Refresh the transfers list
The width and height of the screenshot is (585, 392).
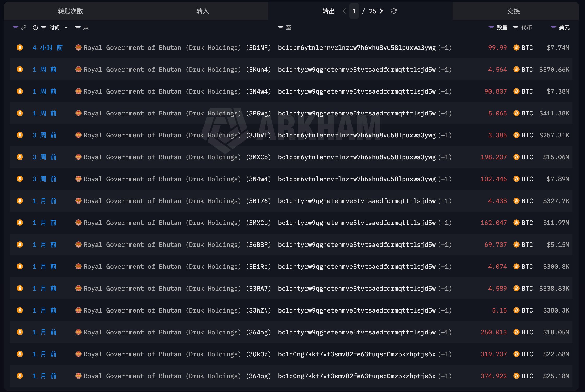point(394,11)
